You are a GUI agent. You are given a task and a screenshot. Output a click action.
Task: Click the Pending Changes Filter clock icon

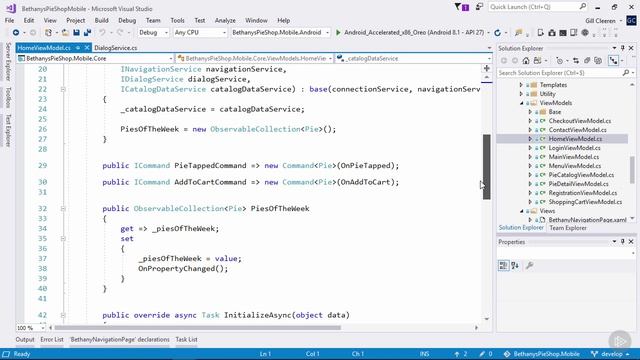(x=559, y=61)
